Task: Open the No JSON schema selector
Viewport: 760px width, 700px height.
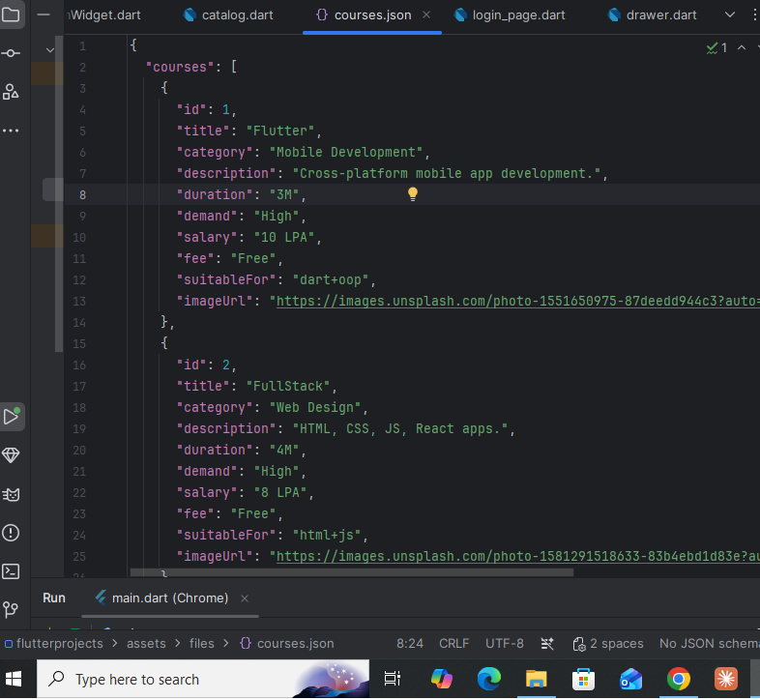Action: point(710,644)
